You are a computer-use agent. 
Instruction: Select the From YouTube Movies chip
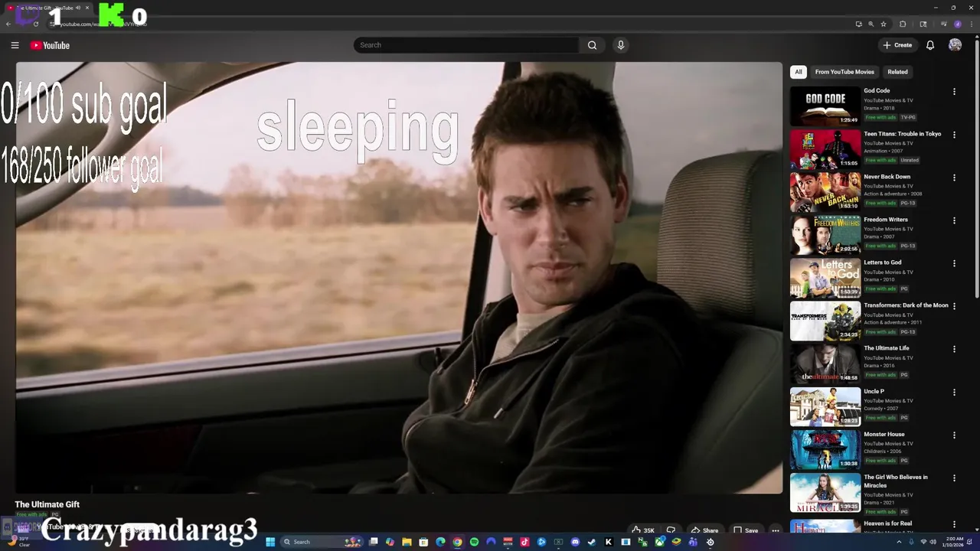(x=844, y=72)
